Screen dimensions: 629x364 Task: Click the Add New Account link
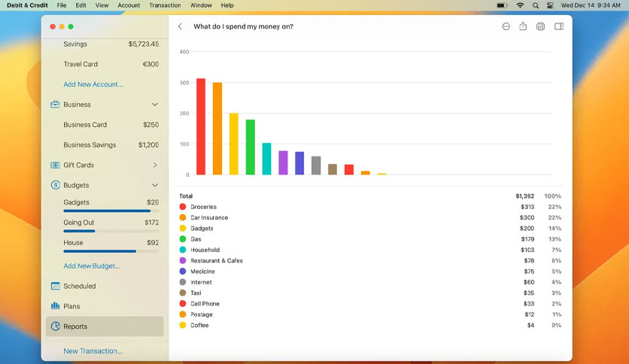93,84
